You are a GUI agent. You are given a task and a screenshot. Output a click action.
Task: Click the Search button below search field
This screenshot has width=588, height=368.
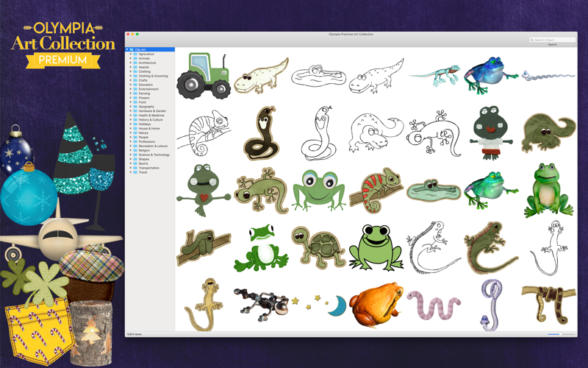click(x=553, y=45)
